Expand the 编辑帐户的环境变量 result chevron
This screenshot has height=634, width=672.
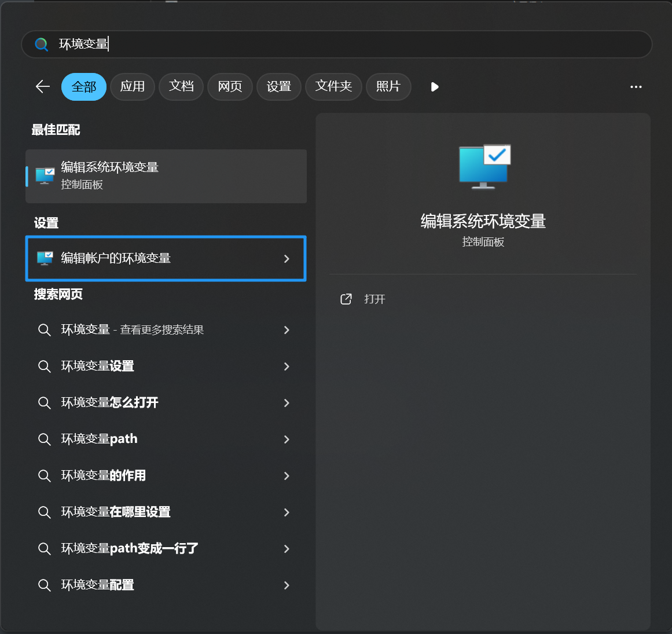(287, 259)
